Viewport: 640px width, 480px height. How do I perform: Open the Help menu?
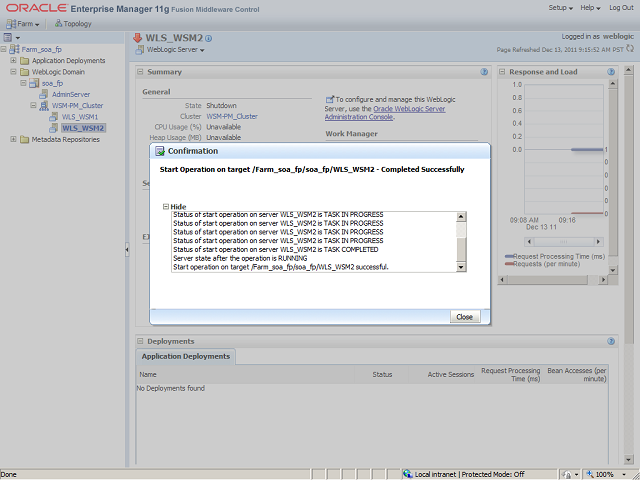[x=594, y=8]
